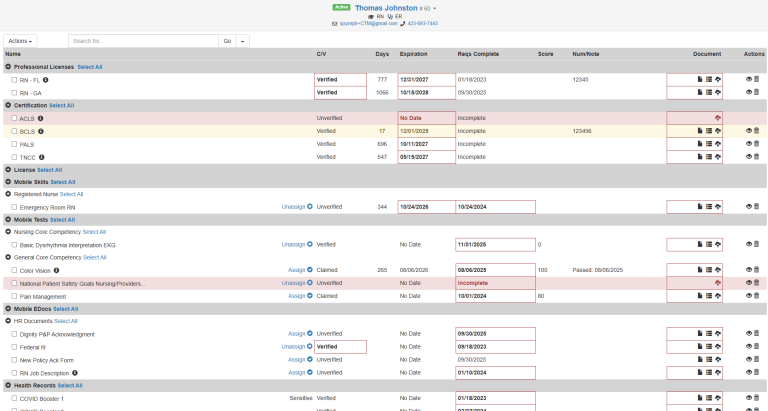Click the Num/Note value 123456 for BCLS

pyautogui.click(x=582, y=131)
